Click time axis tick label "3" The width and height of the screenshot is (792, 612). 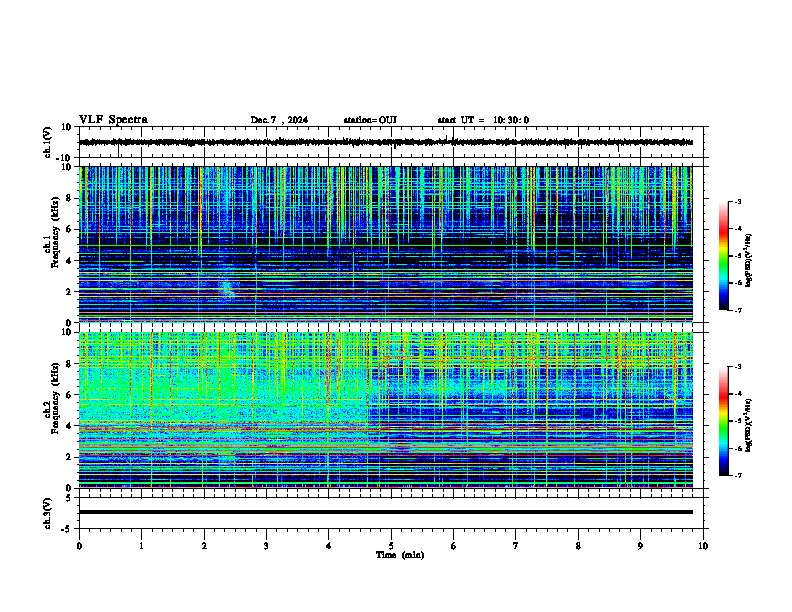(266, 546)
